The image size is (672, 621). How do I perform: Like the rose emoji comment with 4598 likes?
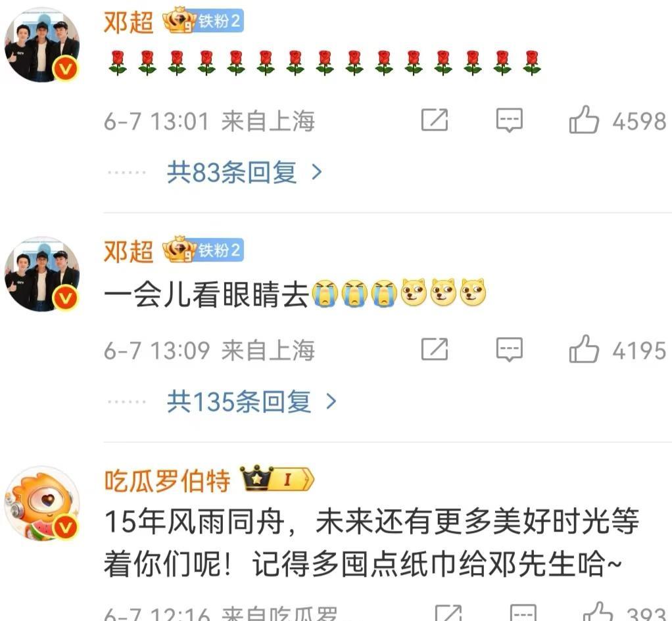pos(584,120)
